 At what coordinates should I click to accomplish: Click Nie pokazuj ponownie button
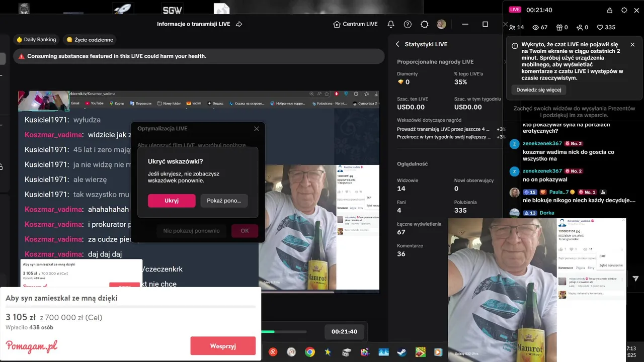pyautogui.click(x=191, y=231)
